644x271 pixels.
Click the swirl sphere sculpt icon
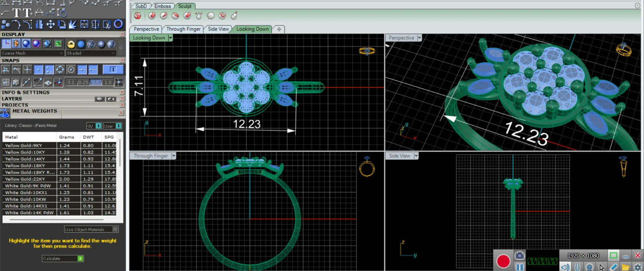coord(222,16)
